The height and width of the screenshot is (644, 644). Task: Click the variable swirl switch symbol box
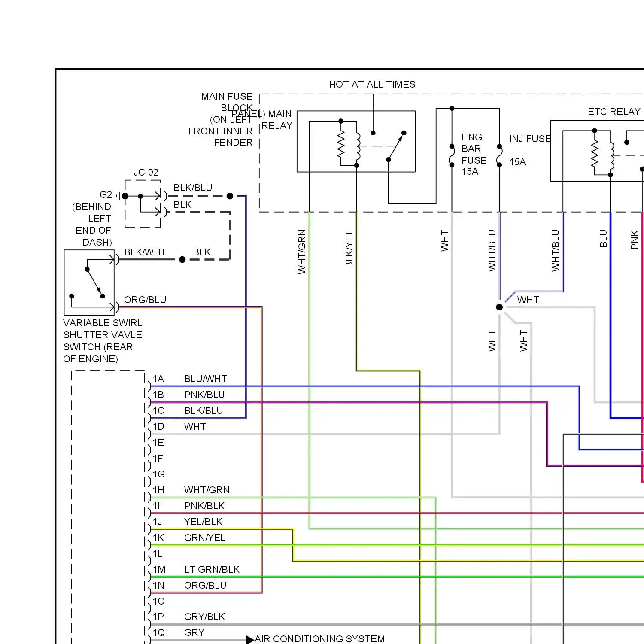[89, 283]
